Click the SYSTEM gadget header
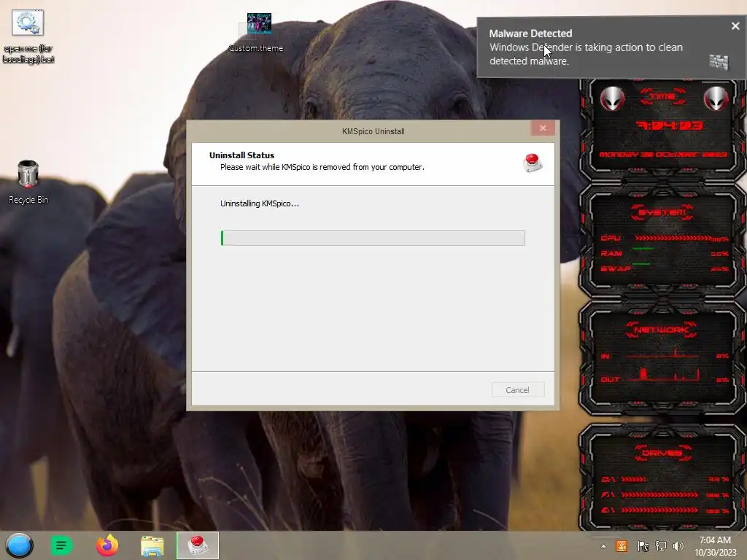This screenshot has width=747, height=560. 662,212
